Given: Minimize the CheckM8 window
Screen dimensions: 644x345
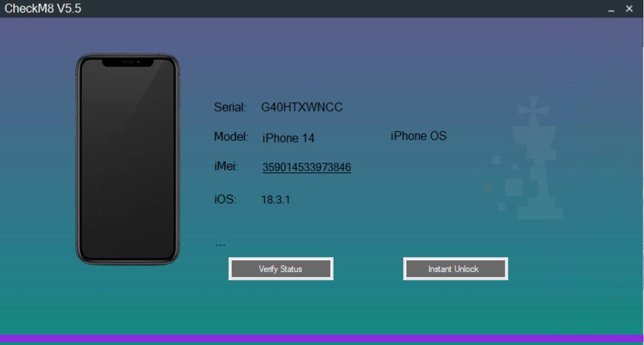Looking at the screenshot, I should coord(612,9).
